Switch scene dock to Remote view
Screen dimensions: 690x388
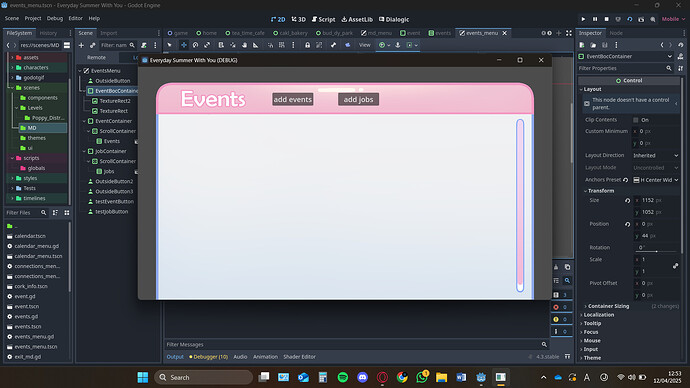click(96, 58)
